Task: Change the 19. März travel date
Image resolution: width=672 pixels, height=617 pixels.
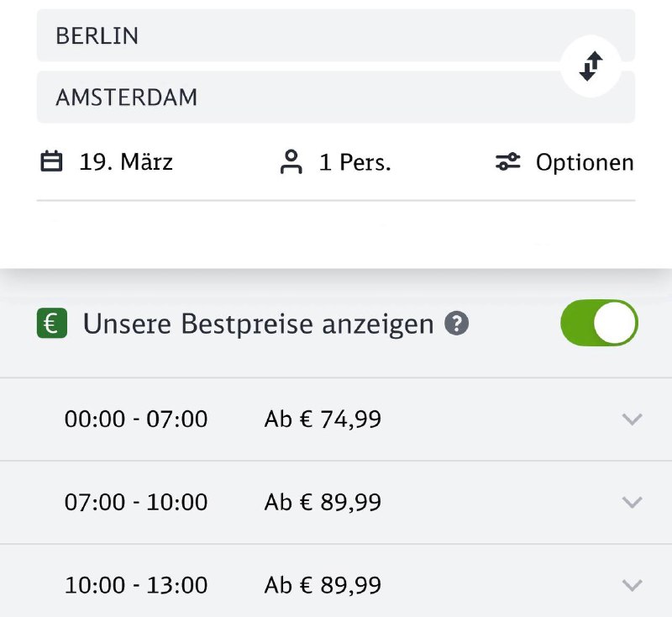Action: 126,161
